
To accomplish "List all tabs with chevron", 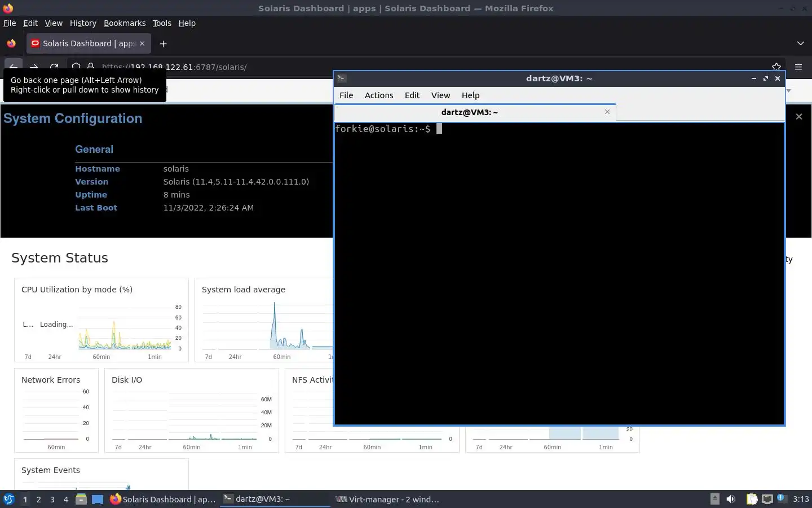I will click(x=801, y=43).
